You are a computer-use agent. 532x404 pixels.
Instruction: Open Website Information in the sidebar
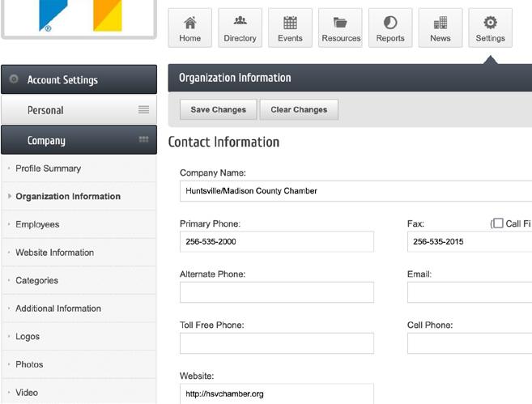(x=79, y=253)
